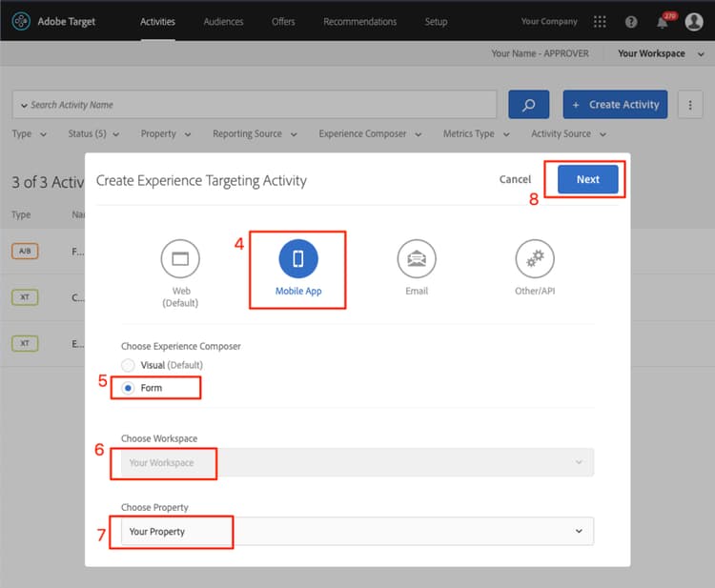The height and width of the screenshot is (588, 715).
Task: Switch to the Activities tab
Action: click(x=157, y=21)
